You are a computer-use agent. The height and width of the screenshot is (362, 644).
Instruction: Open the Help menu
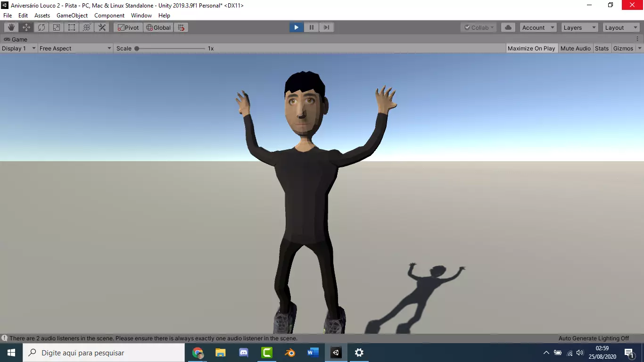[x=164, y=15]
